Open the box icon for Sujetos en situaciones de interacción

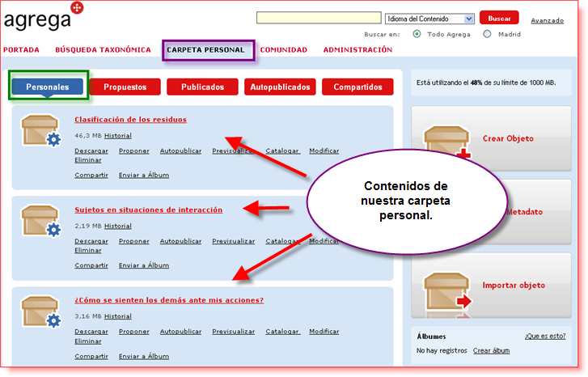coord(40,221)
